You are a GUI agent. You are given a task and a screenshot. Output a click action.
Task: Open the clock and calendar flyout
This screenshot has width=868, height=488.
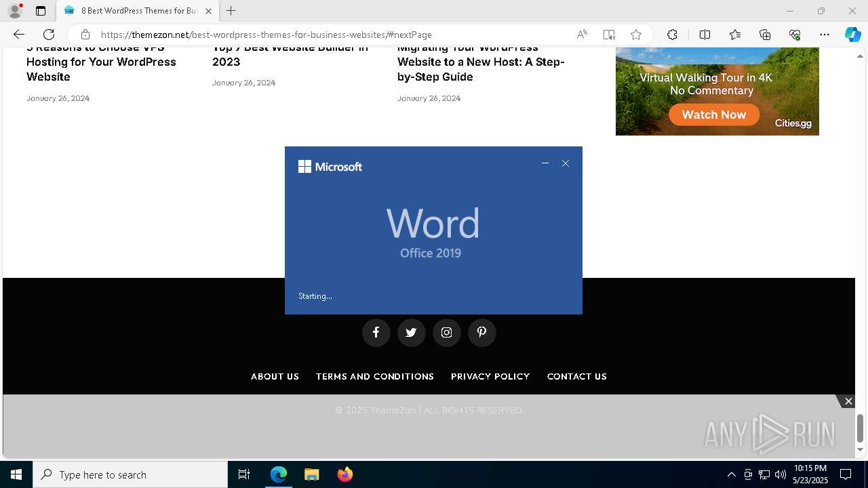810,474
